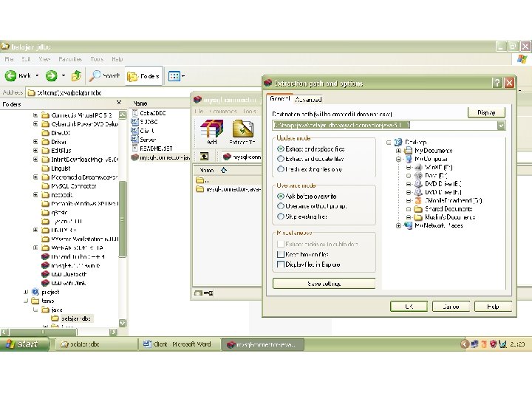
Task: Collapse My Computer node in extraction tree
Action: (x=399, y=159)
